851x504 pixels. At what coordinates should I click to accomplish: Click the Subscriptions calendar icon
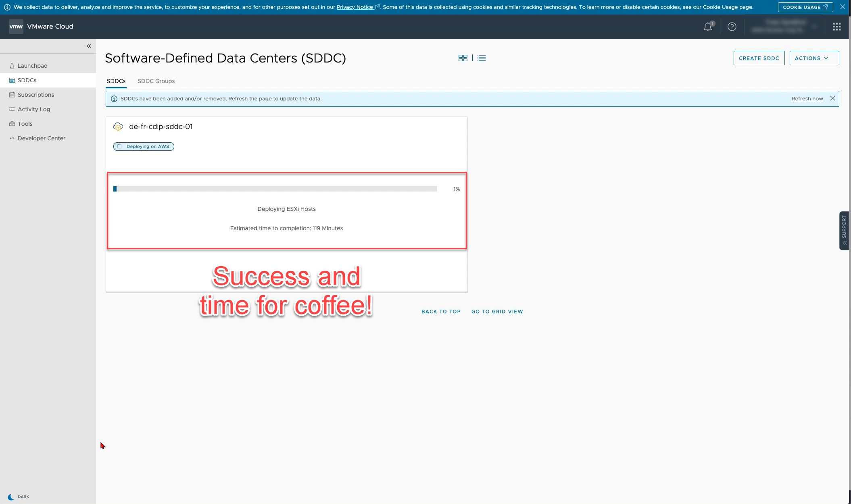coord(12,95)
